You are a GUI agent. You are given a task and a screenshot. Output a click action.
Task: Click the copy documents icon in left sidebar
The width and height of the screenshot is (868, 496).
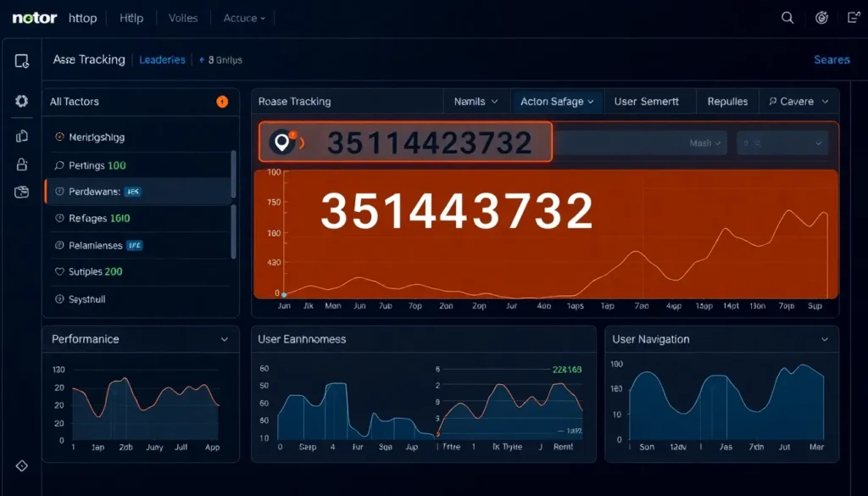pyautogui.click(x=22, y=136)
